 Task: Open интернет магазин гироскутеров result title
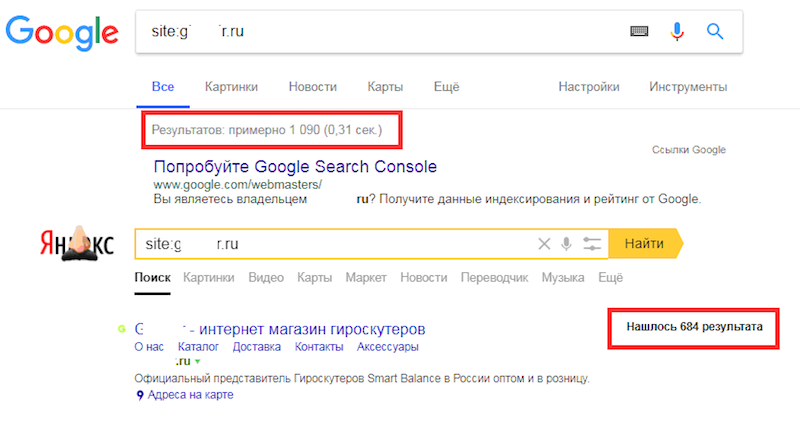tap(312, 329)
